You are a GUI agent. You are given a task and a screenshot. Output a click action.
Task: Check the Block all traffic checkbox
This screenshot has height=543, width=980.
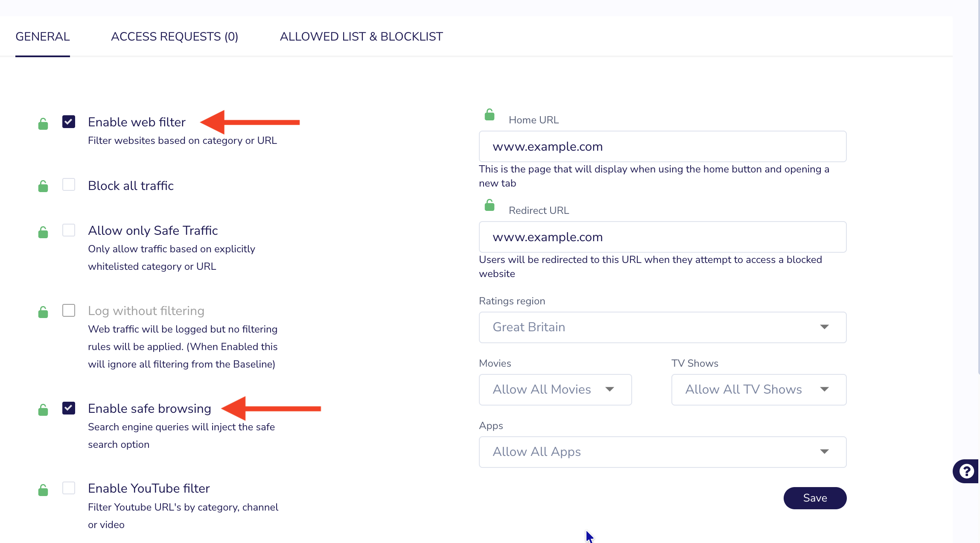(69, 184)
